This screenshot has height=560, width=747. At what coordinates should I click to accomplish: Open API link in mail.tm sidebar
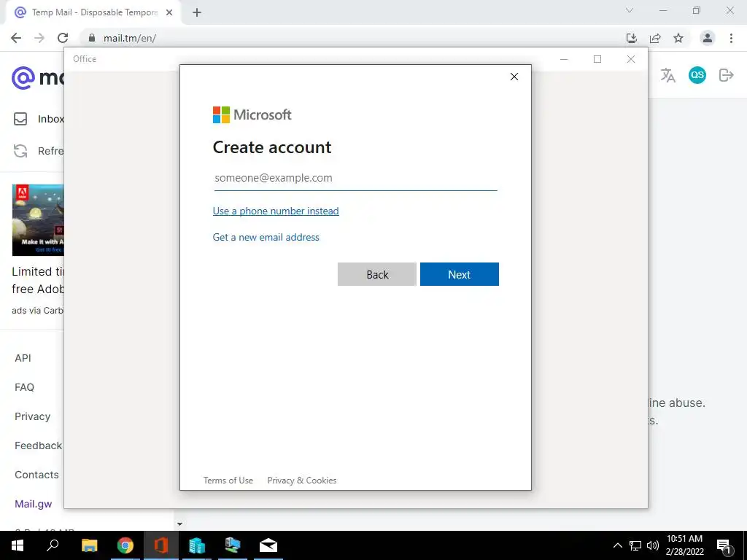pyautogui.click(x=23, y=358)
